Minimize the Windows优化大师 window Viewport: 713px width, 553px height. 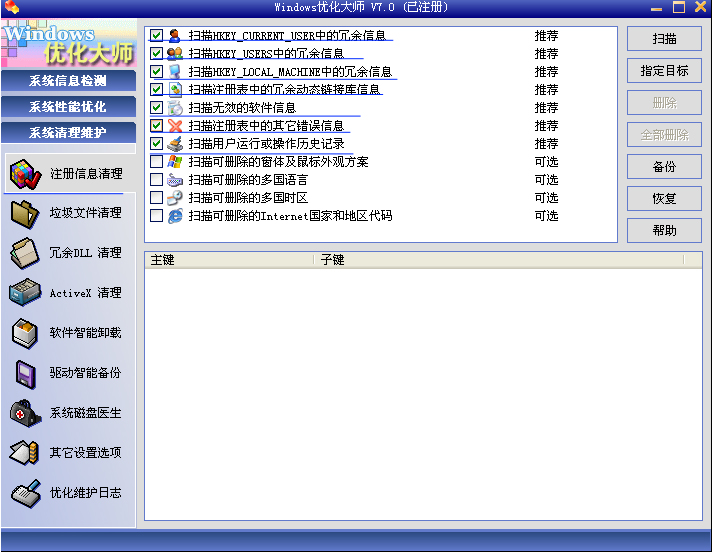[x=656, y=8]
